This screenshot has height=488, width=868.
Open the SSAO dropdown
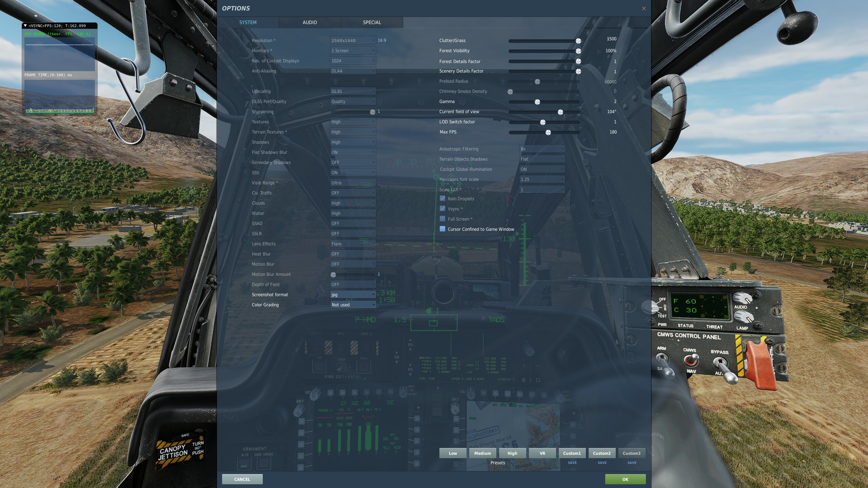pos(353,223)
